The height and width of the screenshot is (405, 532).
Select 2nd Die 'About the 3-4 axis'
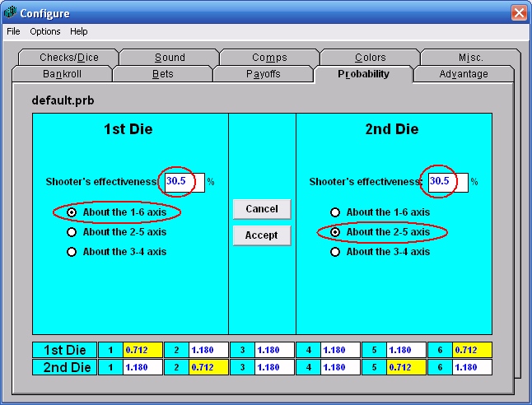coord(335,252)
